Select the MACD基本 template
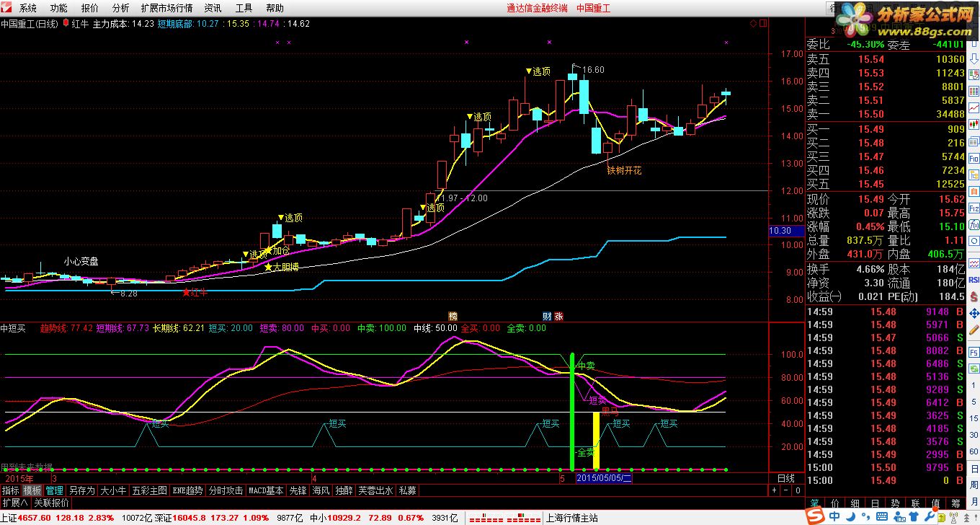The image size is (980, 525). click(x=266, y=490)
